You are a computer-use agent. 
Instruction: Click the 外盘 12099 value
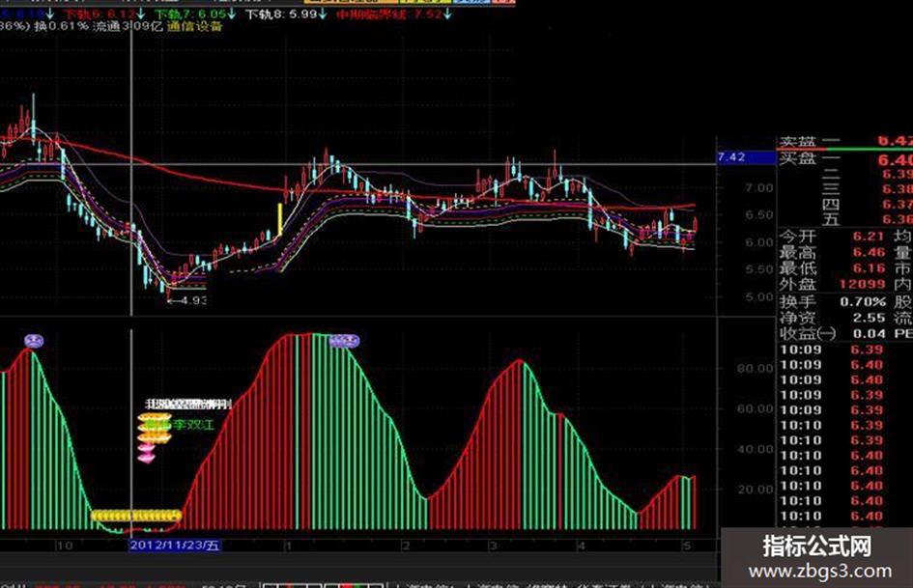(863, 284)
